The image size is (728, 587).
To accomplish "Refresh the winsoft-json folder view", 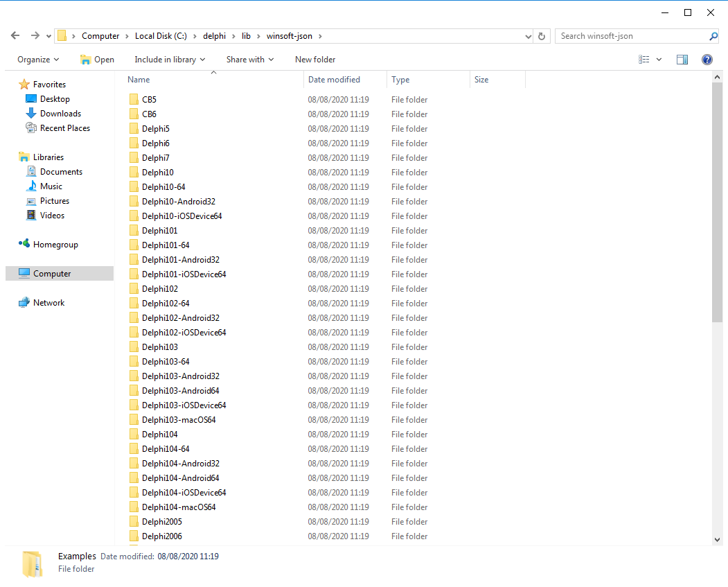I will pyautogui.click(x=542, y=36).
